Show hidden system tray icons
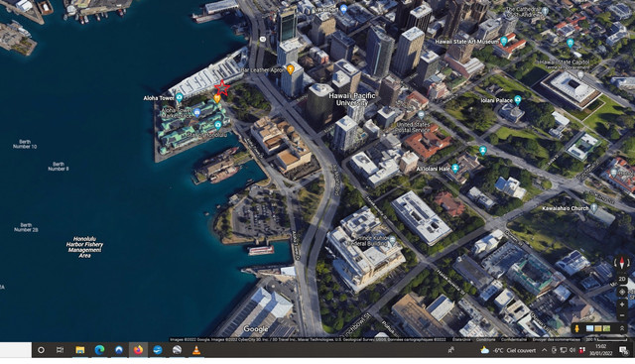This screenshot has height=364, width=635. tap(545, 350)
